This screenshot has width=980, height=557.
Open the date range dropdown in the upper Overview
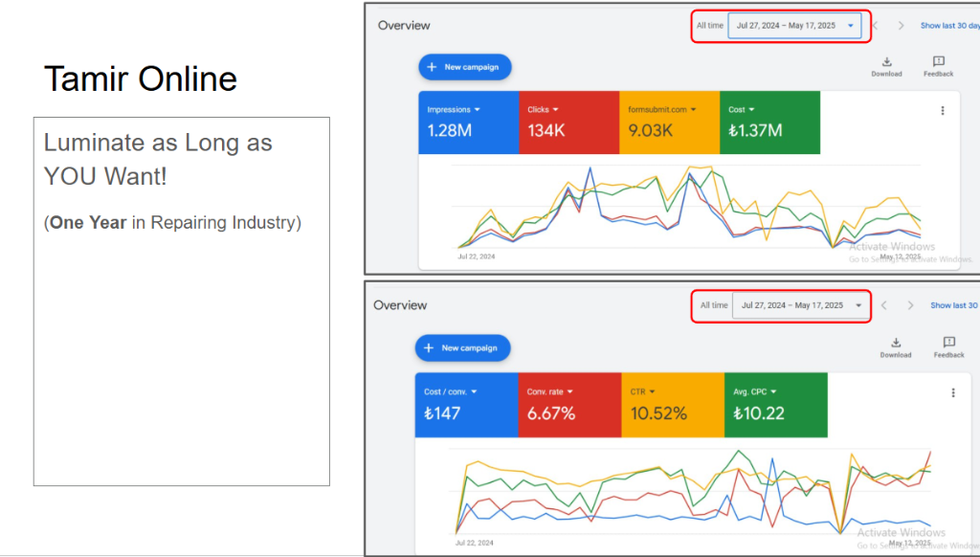[x=794, y=26]
